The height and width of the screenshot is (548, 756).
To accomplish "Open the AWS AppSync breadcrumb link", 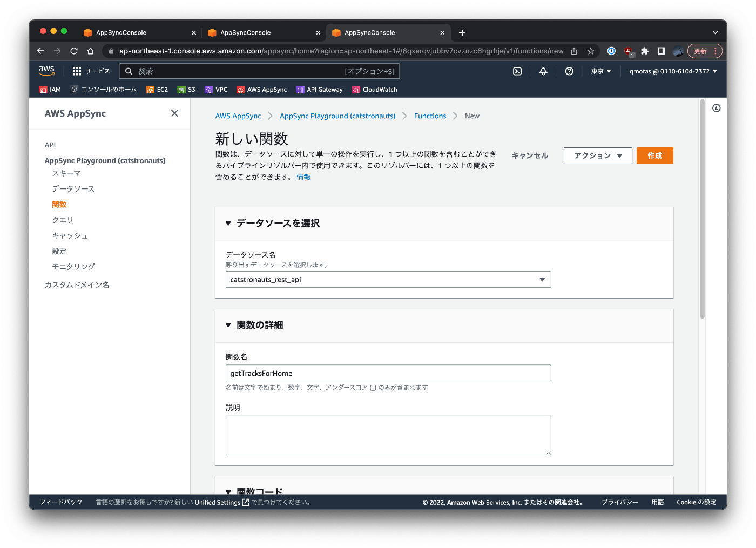I will pos(238,116).
